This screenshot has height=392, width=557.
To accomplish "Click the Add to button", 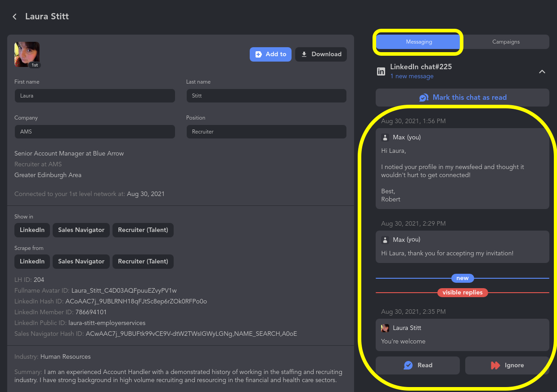I will coord(271,54).
